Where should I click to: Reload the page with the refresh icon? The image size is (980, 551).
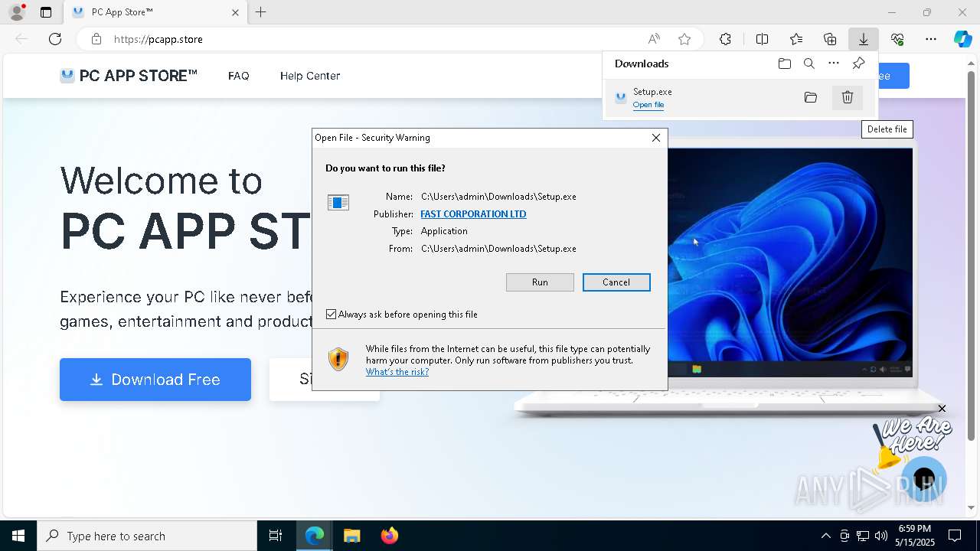pyautogui.click(x=55, y=39)
